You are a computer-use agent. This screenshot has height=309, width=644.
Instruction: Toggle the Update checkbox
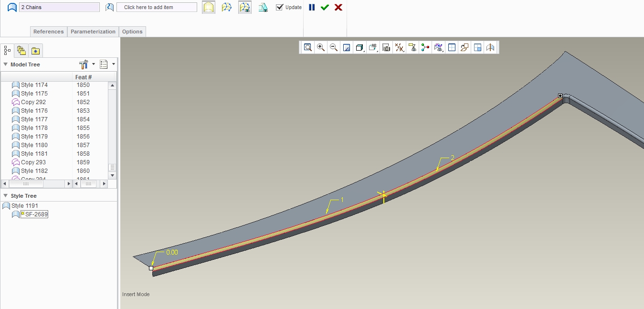coord(280,7)
